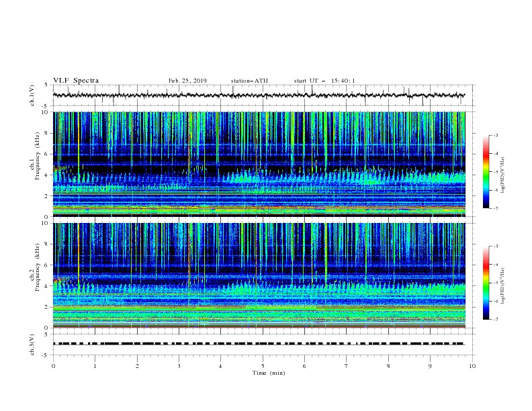Image resolution: width=532 pixels, height=411 pixels.
Task: Click the "ch.3(V)" axis label
Action: 32,345
